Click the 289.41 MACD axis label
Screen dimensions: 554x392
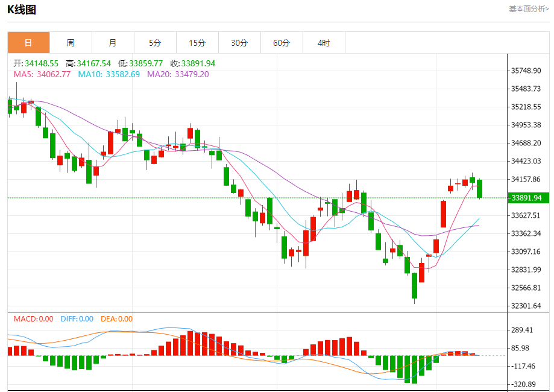tap(522, 330)
